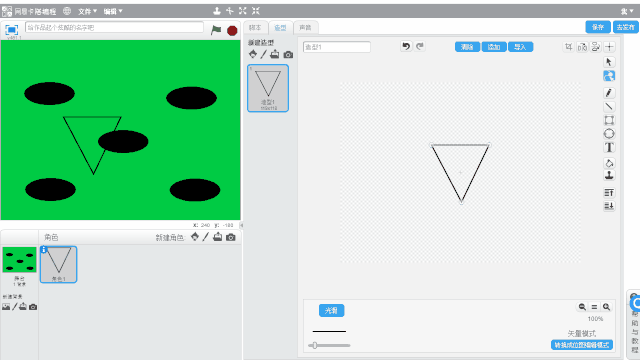
Task: Take a new costume photo with the camera
Action: [288, 54]
